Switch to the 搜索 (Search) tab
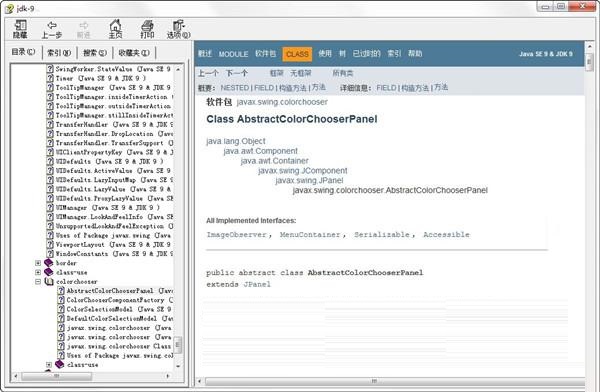 (x=95, y=52)
